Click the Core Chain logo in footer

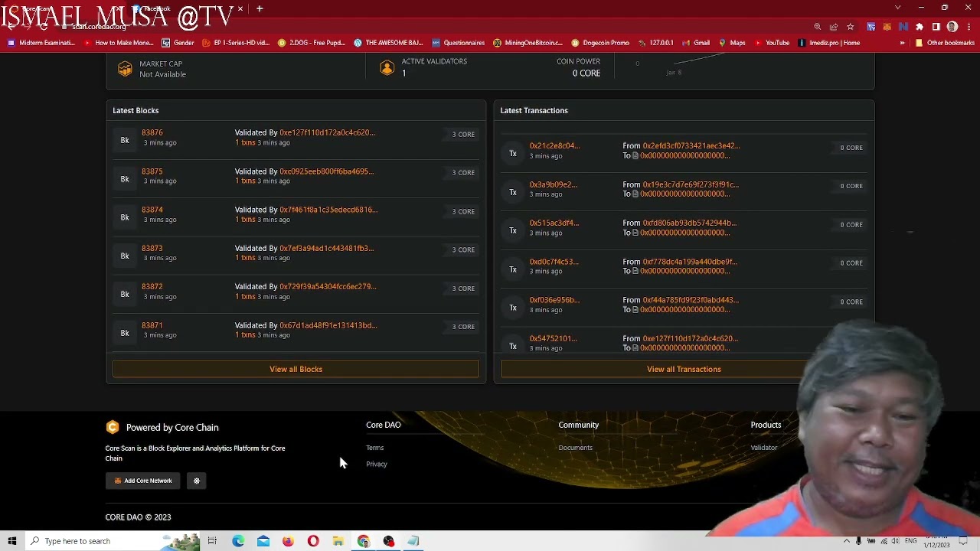pos(113,427)
